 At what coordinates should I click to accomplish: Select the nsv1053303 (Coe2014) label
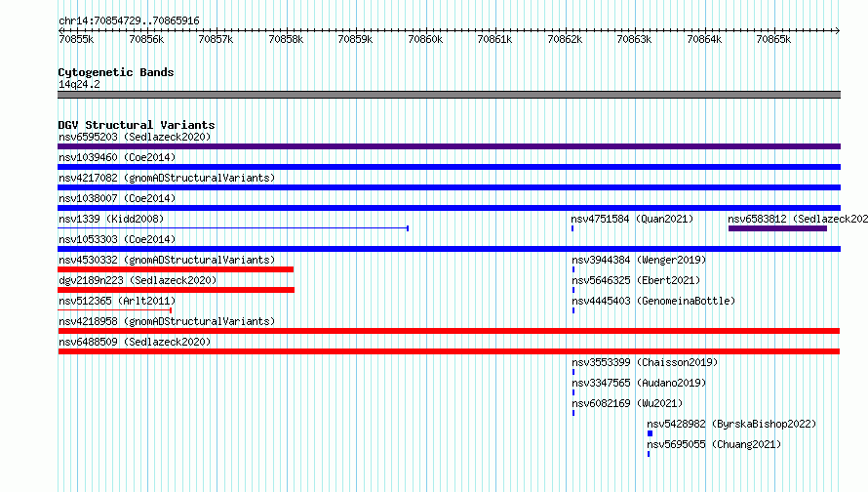117,239
